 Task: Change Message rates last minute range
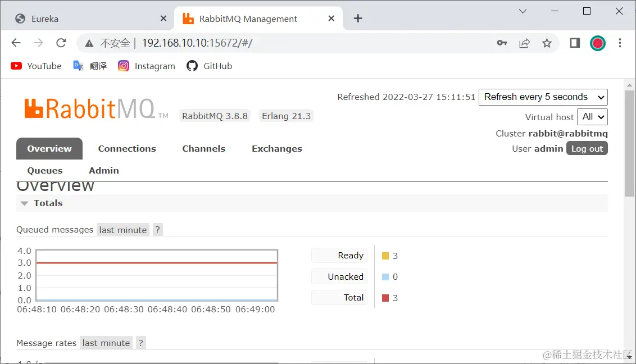click(x=106, y=343)
